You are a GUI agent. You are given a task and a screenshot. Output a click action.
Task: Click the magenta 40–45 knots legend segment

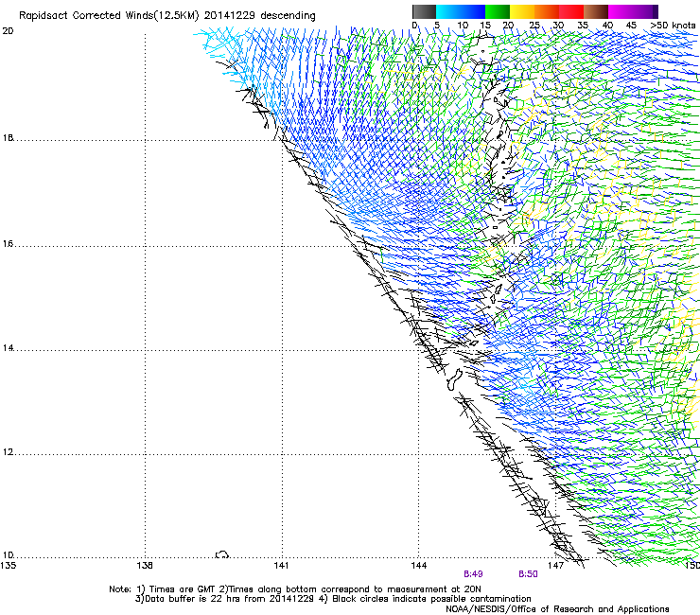point(621,11)
